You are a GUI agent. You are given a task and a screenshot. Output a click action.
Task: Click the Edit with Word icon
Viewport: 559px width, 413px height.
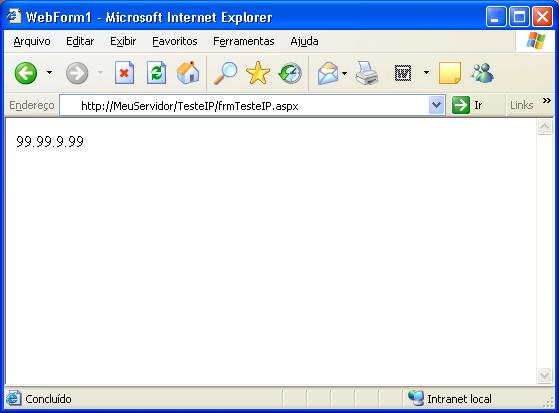coord(403,73)
